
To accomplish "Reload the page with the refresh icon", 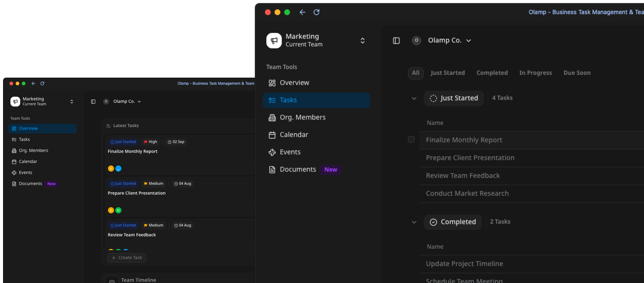I will pos(316,12).
